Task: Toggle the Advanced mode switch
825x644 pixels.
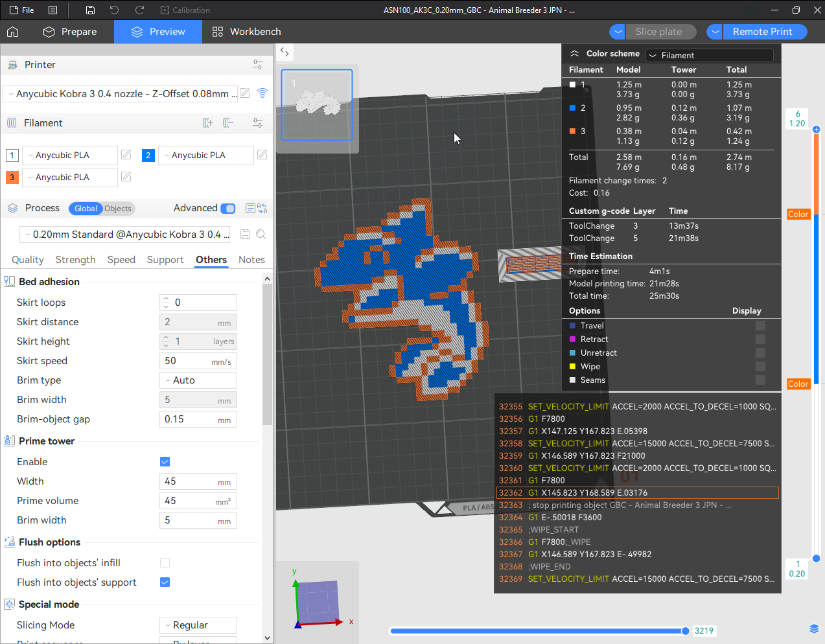Action: click(x=228, y=209)
